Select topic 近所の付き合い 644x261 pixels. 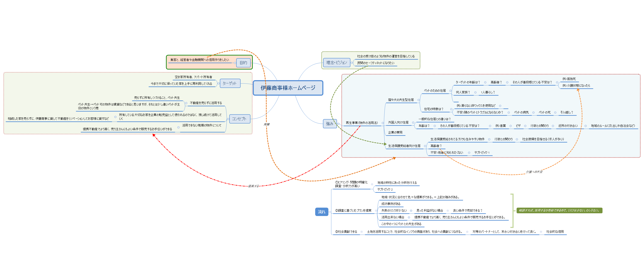click(568, 126)
